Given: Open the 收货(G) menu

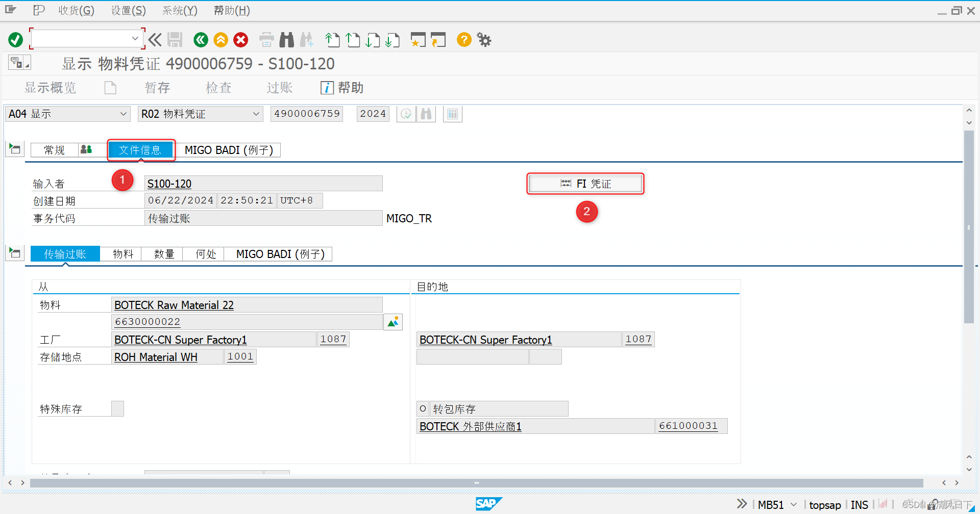Looking at the screenshot, I should coord(76,10).
